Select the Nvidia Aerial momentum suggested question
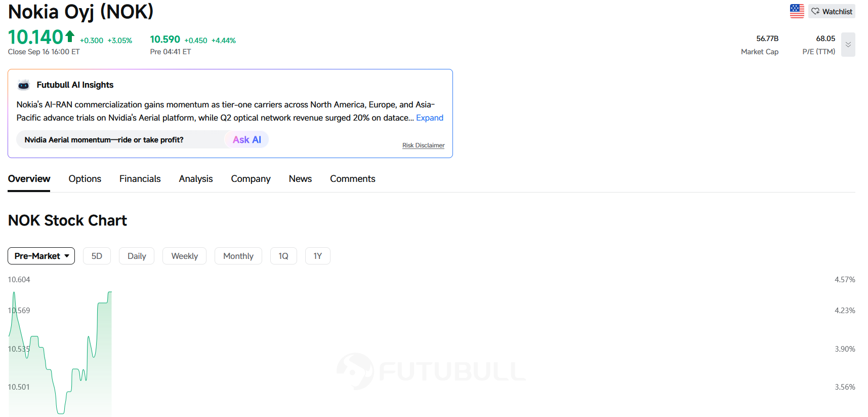 coord(104,140)
